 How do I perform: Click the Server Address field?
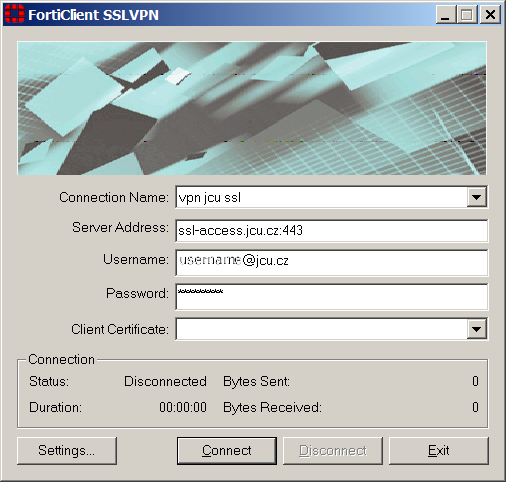pyautogui.click(x=332, y=231)
